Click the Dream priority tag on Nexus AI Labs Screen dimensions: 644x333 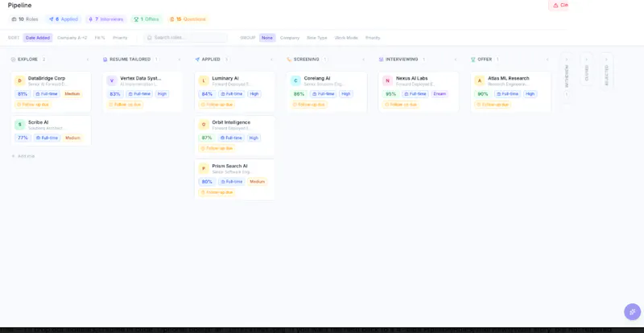(x=440, y=94)
